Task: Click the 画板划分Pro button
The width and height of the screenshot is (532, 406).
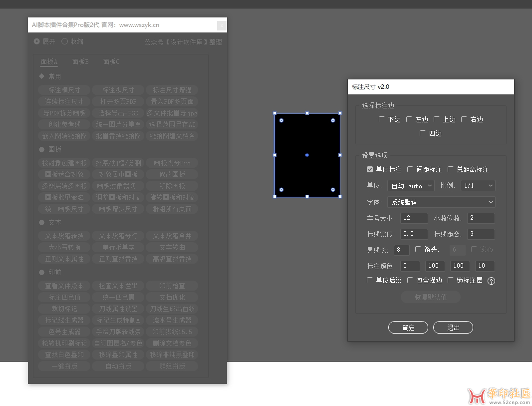Action: click(x=172, y=163)
